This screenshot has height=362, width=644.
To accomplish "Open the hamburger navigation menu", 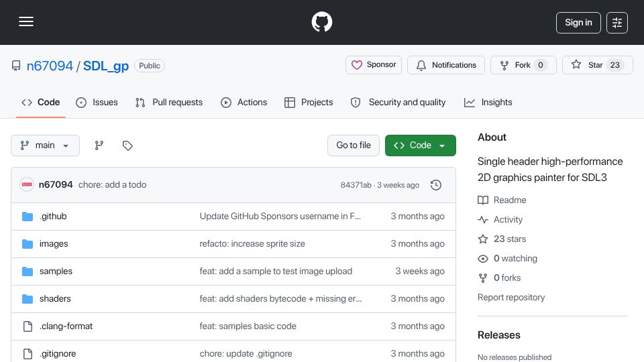I will coord(26,21).
